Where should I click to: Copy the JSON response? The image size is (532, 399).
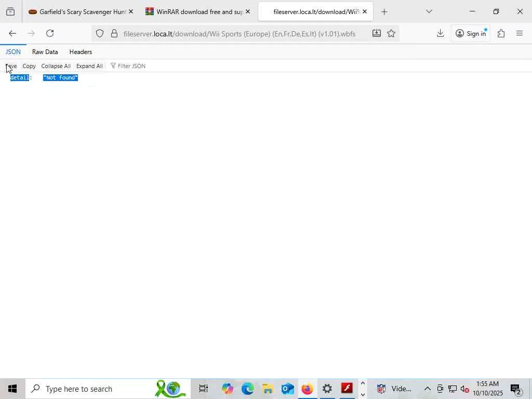(29, 66)
